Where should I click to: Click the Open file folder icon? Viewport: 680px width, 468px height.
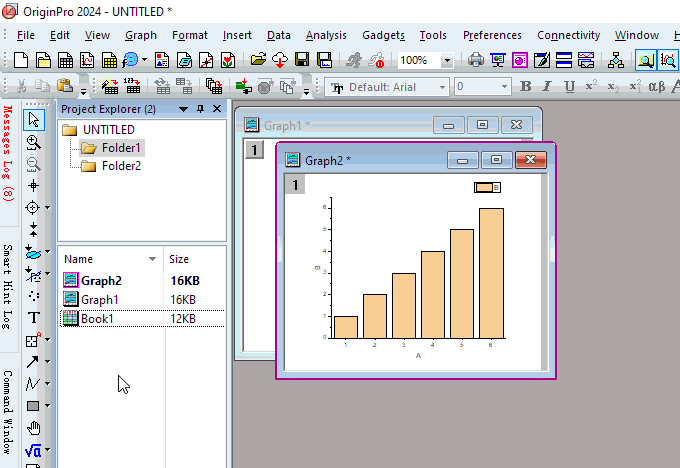pos(258,61)
